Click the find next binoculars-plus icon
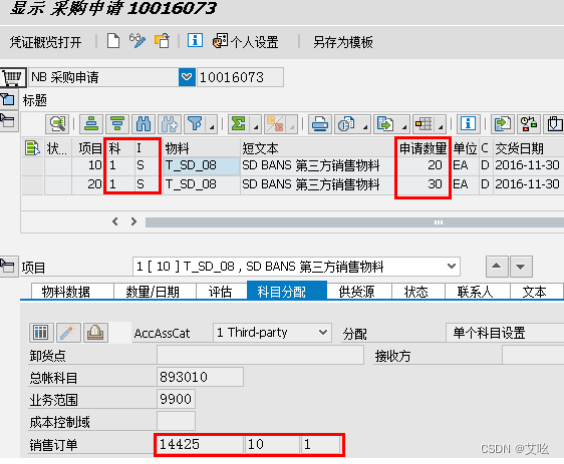The image size is (564, 464). (170, 124)
